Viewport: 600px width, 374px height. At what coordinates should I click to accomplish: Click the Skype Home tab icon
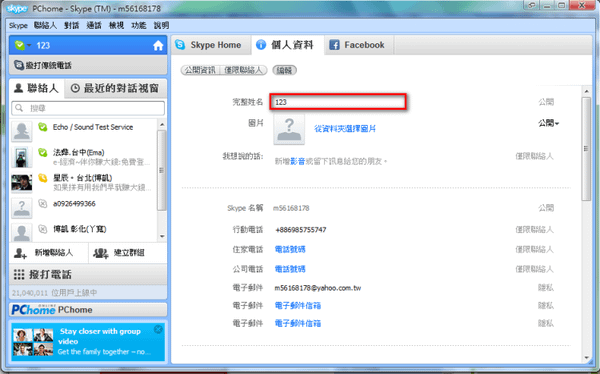click(x=180, y=45)
